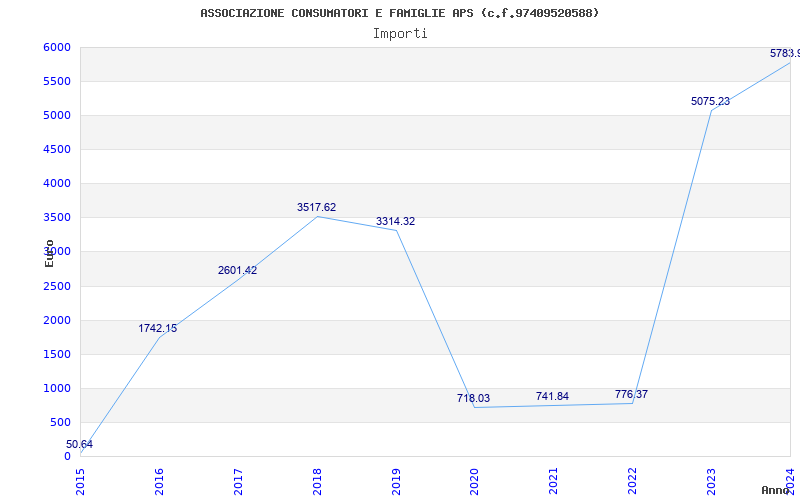Click the y-axis value 2000
The width and height of the screenshot is (800, 500).
pos(57,320)
